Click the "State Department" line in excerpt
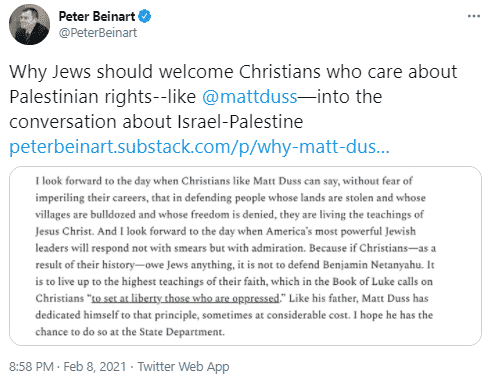491x384 pixels. tap(130, 332)
